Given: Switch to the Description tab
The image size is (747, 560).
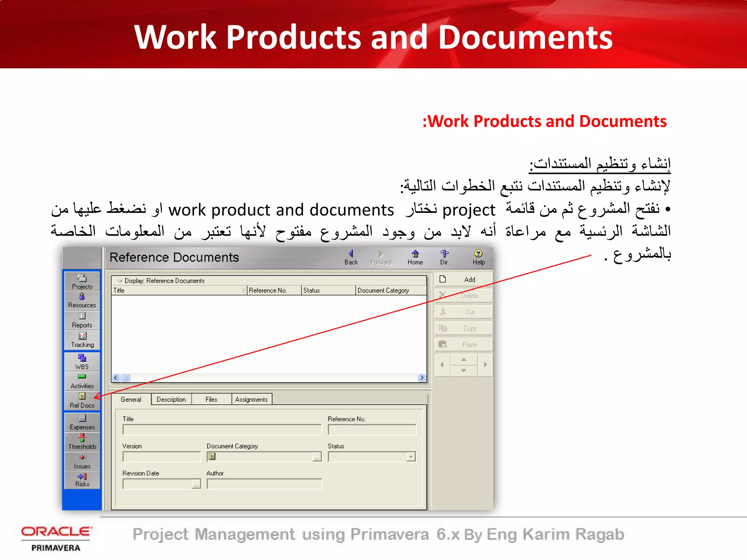Looking at the screenshot, I should [171, 400].
